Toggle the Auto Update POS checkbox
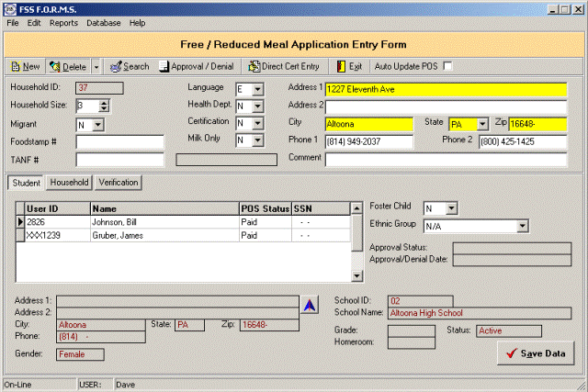 click(x=447, y=66)
